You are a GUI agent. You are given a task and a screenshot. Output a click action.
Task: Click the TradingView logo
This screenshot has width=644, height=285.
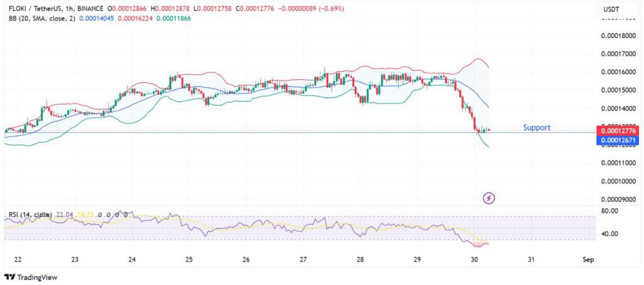(x=31, y=277)
